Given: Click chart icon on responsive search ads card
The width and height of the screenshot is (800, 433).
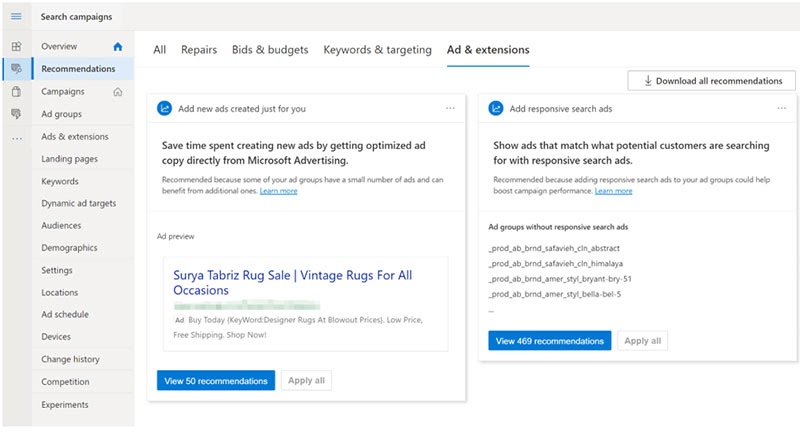Looking at the screenshot, I should pos(496,108).
